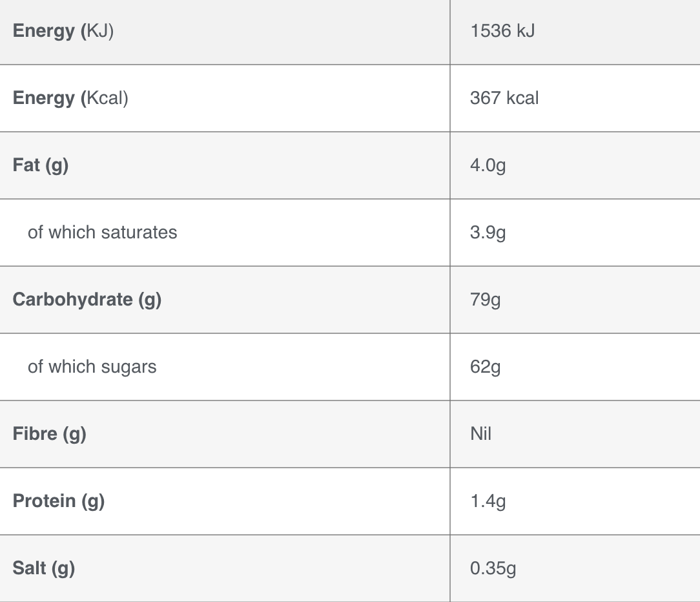
Task: Click the 'of which sugars' label
Action: 92,367
